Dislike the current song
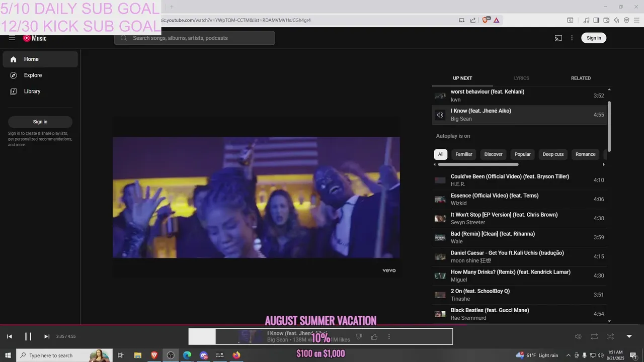 (359, 336)
